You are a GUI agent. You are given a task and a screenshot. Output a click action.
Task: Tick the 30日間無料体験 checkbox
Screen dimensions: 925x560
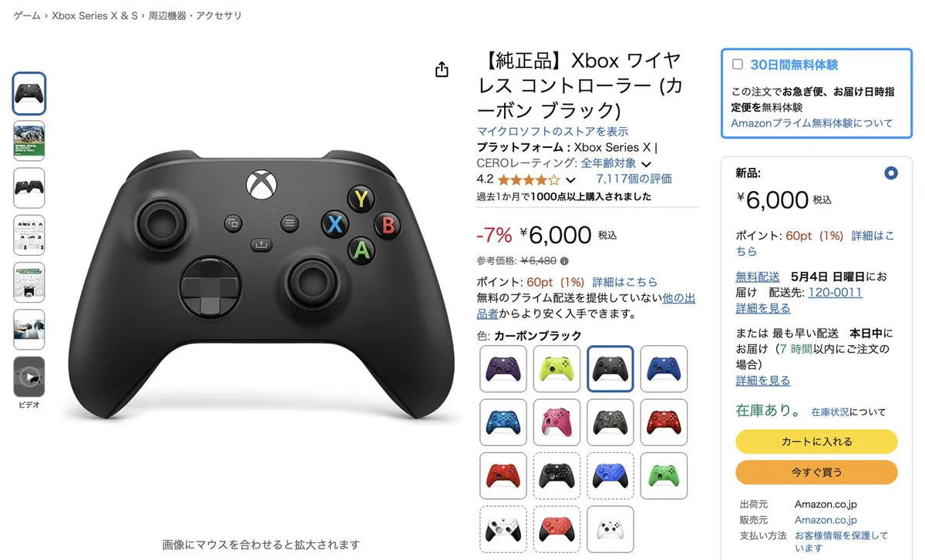click(738, 65)
